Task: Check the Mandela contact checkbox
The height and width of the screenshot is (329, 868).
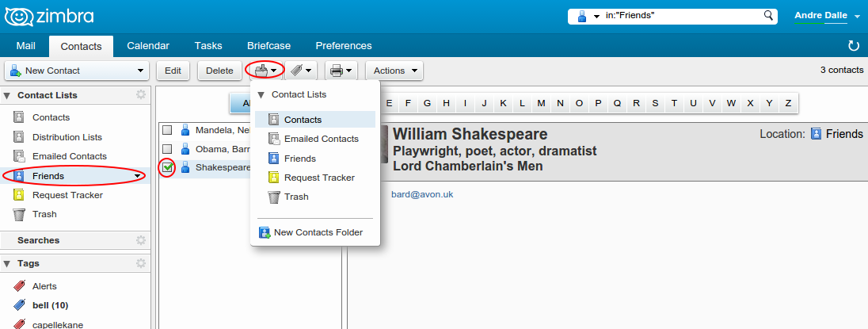Action: [x=167, y=130]
